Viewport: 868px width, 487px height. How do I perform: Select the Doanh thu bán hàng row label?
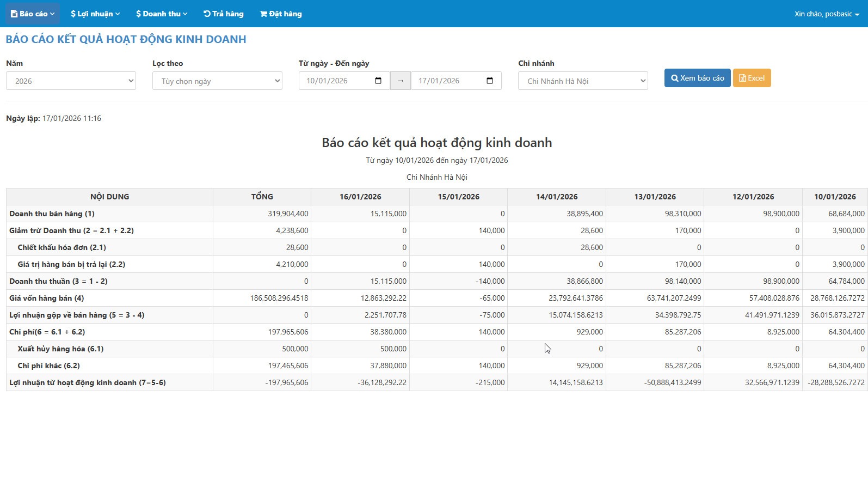pos(52,214)
